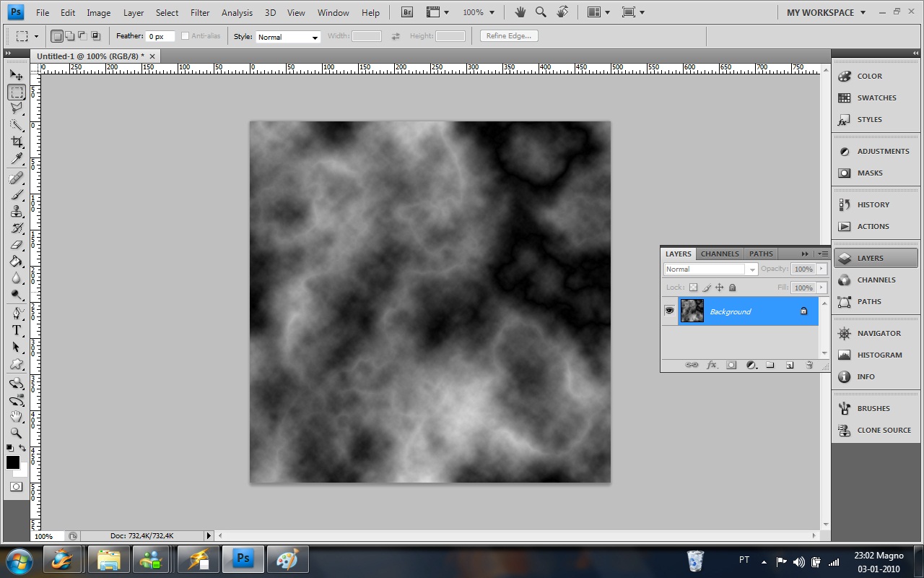Viewport: 924px width, 578px height.
Task: Swap foreground and background colors
Action: click(22, 449)
